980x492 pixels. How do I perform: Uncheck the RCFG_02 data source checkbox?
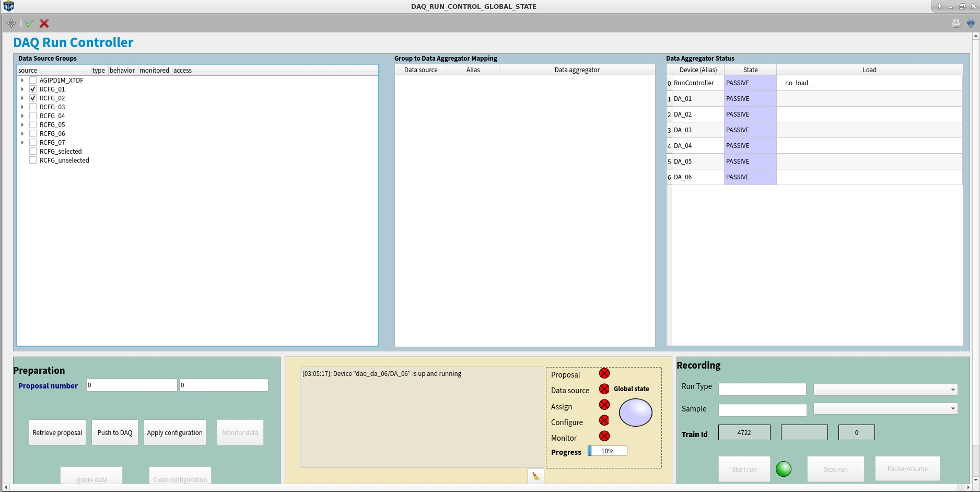pyautogui.click(x=33, y=98)
